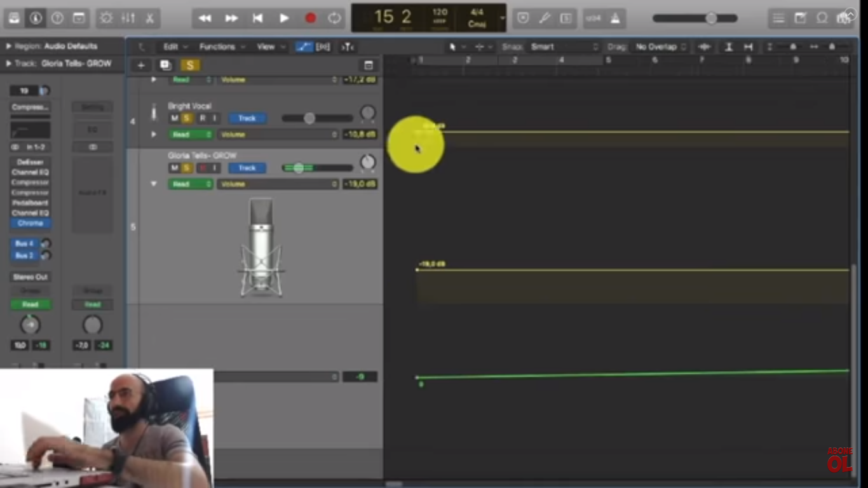Toggle the Cycle mode button
Viewport: 868px width, 488px height.
pyautogui.click(x=334, y=18)
